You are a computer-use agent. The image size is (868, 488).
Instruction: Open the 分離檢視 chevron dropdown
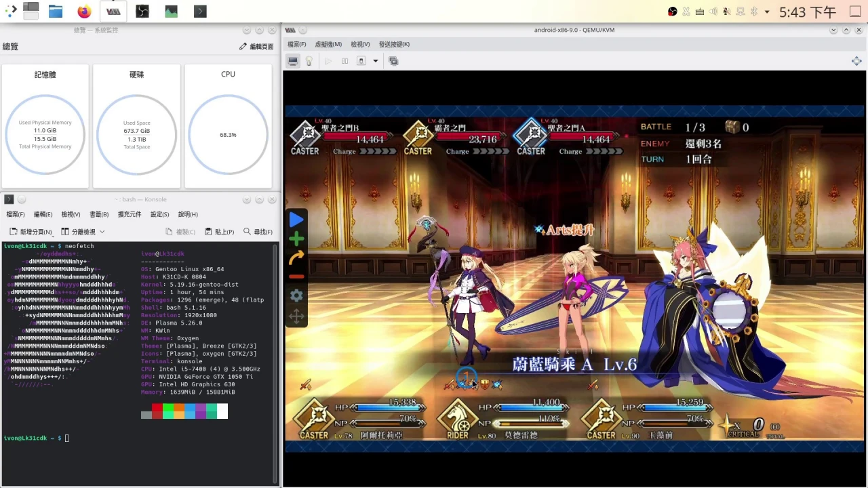(x=102, y=232)
